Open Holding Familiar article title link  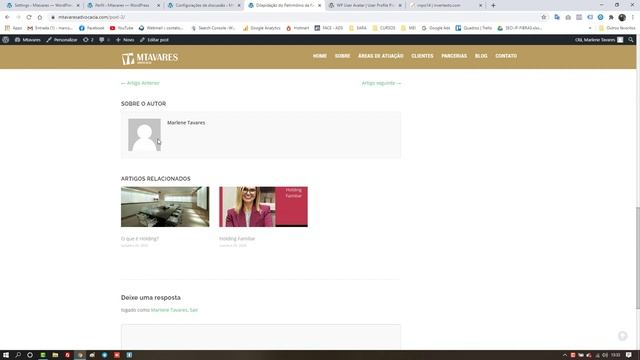point(237,238)
